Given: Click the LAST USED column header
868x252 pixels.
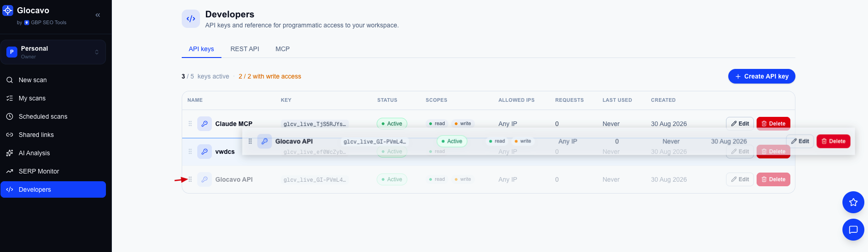Looking at the screenshot, I should click(x=617, y=100).
